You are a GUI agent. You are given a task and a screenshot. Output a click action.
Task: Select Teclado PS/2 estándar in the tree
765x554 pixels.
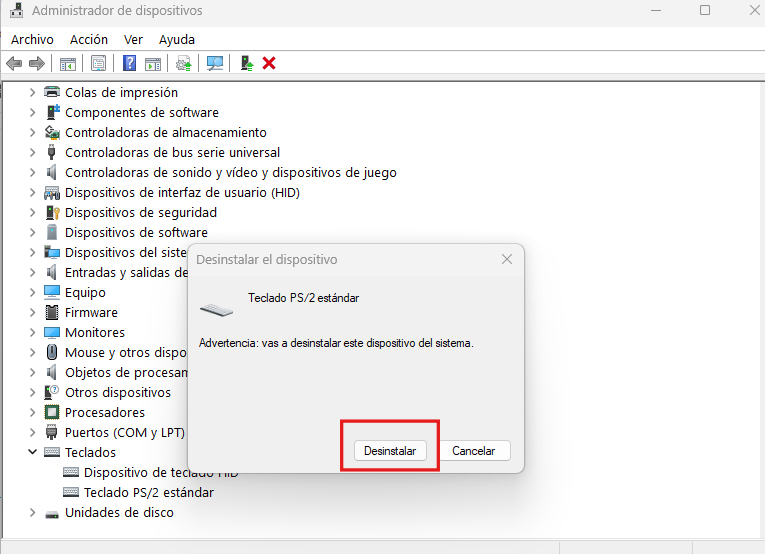pos(149,493)
